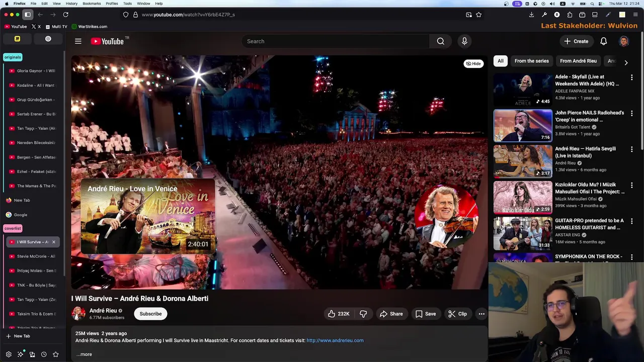Open André Rieu channel name link

pos(103,311)
